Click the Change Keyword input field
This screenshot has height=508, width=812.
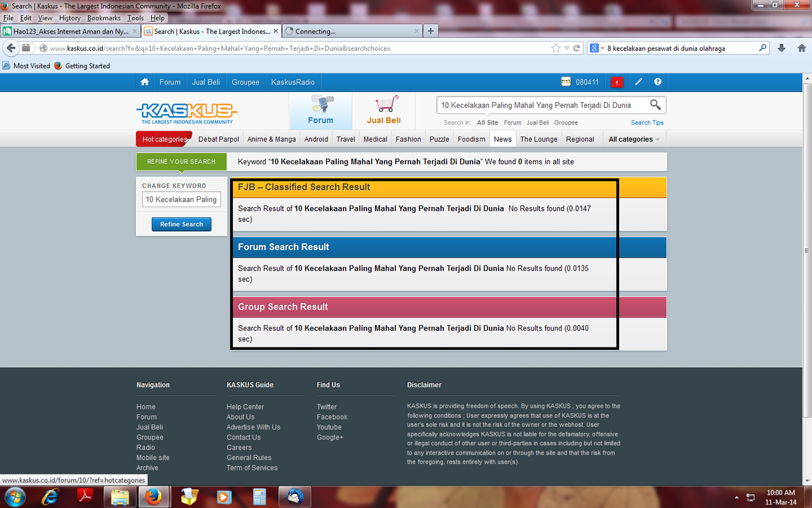tap(181, 199)
